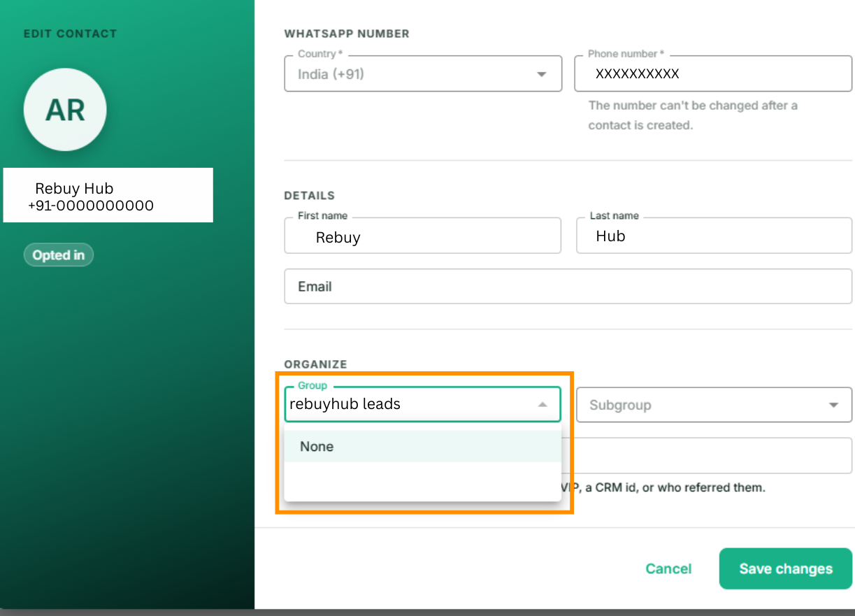Click the Last name field containing Hub
The width and height of the screenshot is (855, 616).
click(x=714, y=236)
